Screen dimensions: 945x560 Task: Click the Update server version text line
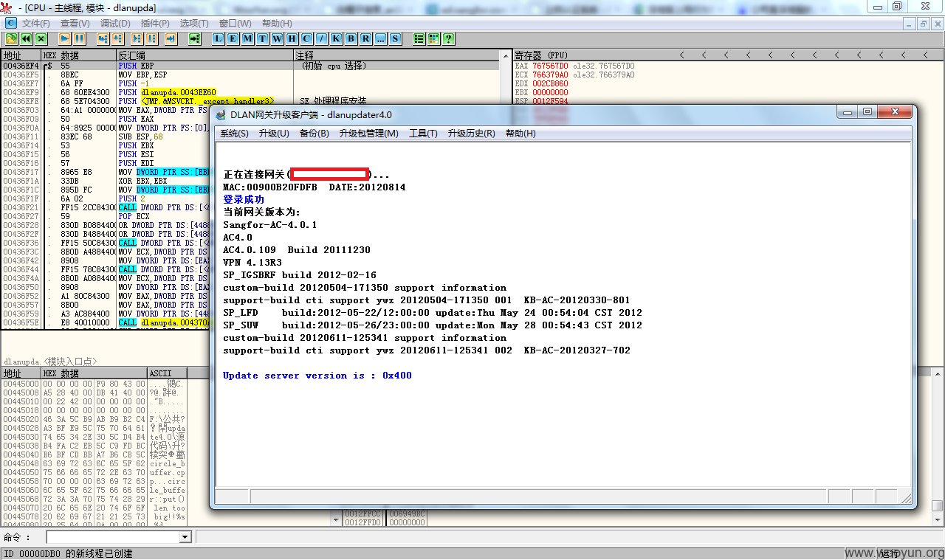[x=317, y=376]
